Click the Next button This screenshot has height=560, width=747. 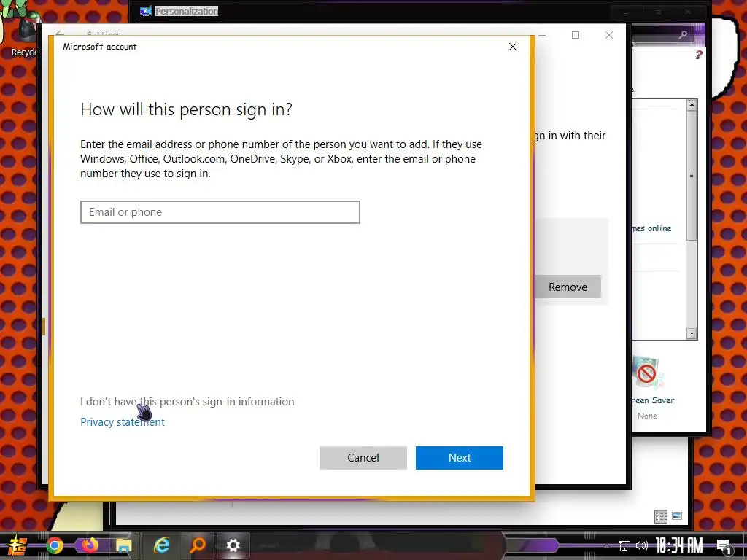tap(460, 458)
